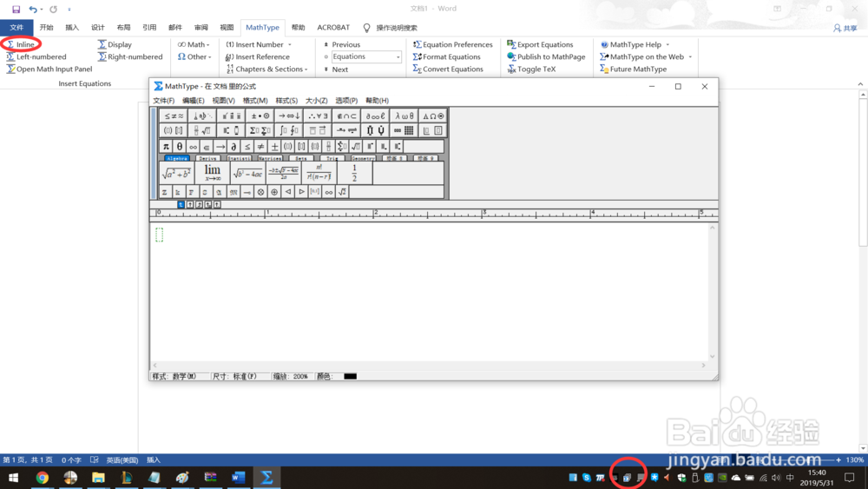Click Insert Reference
This screenshot has width=868, height=489.
tap(258, 56)
